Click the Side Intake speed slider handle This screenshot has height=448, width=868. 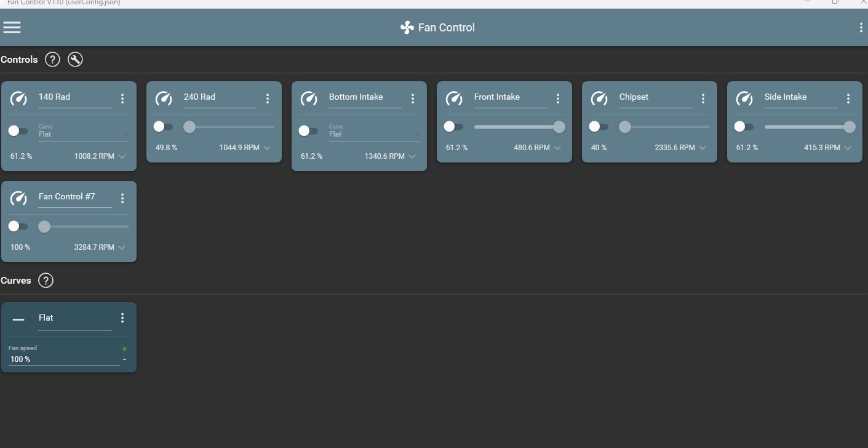(849, 127)
